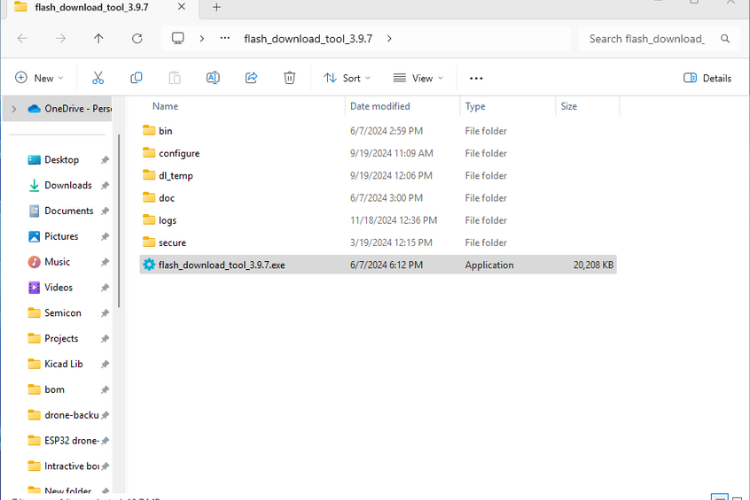750x500 pixels.
Task: Click the Downloads arrow icon in sidebar
Action: coord(34,186)
